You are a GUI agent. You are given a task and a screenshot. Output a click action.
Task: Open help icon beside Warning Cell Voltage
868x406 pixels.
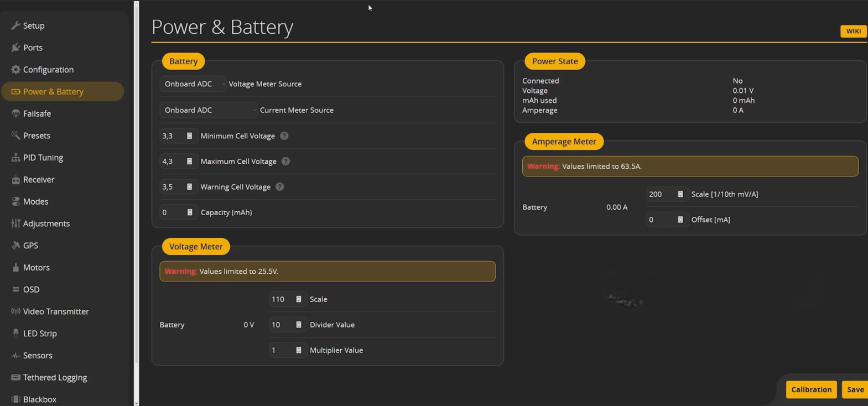point(280,187)
